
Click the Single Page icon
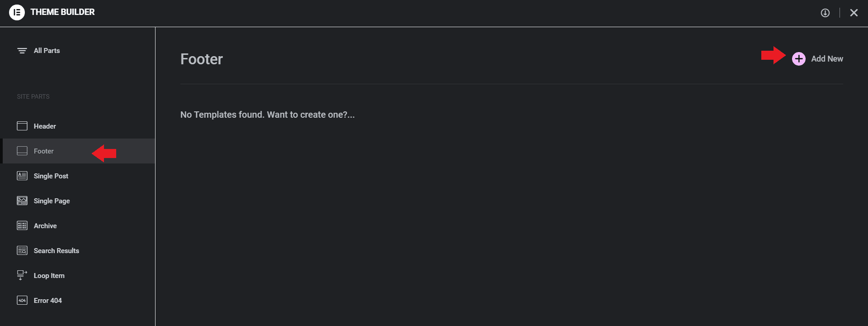pyautogui.click(x=22, y=201)
